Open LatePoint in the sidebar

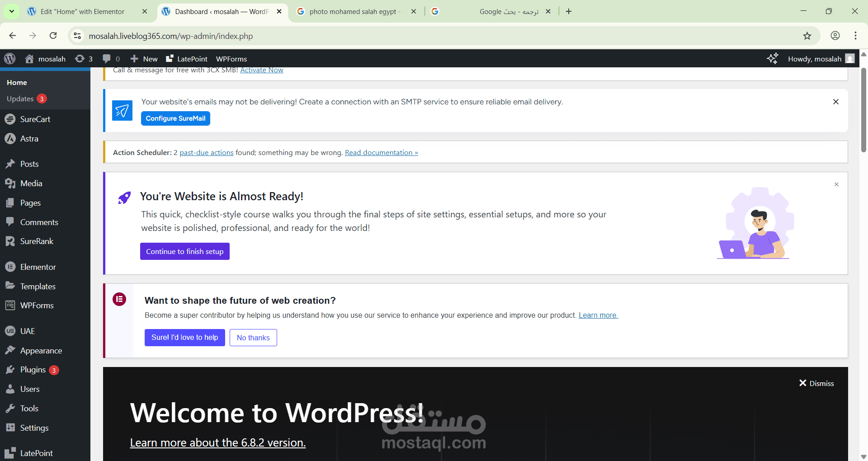(x=45, y=453)
